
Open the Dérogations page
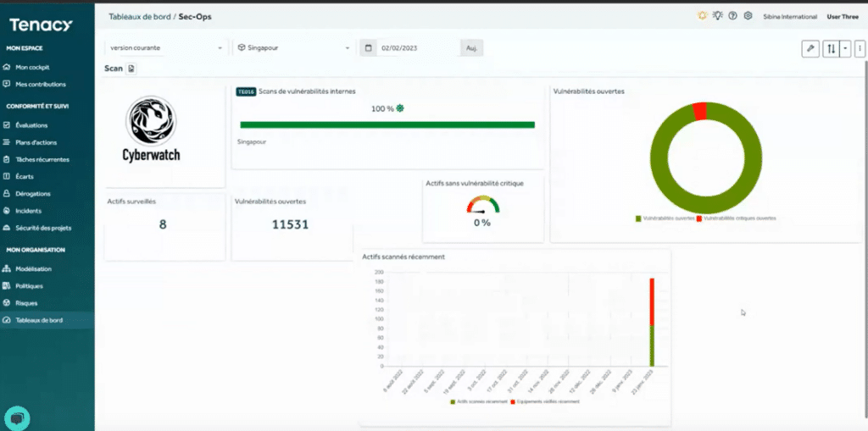[33, 194]
